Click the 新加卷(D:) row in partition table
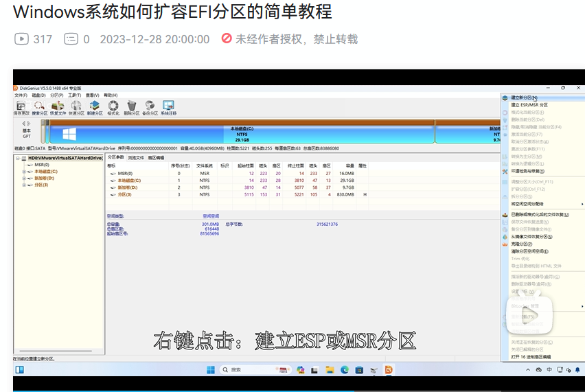 coord(238,187)
